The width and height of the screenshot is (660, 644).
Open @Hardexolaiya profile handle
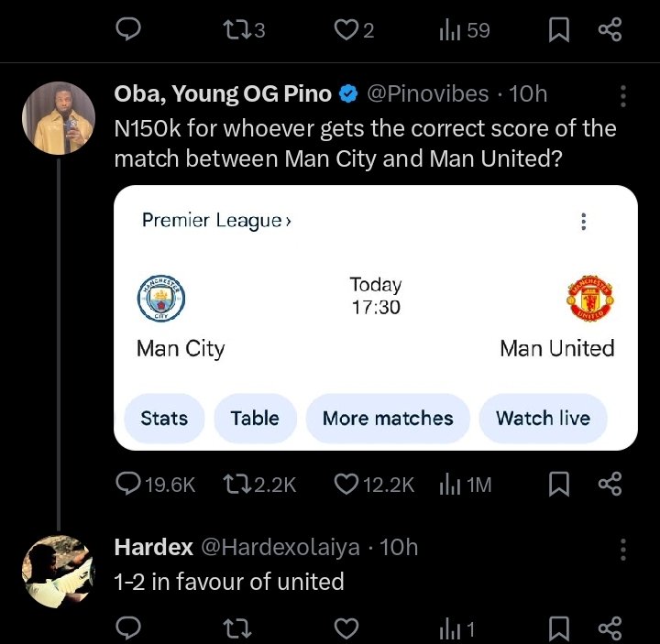pos(280,547)
